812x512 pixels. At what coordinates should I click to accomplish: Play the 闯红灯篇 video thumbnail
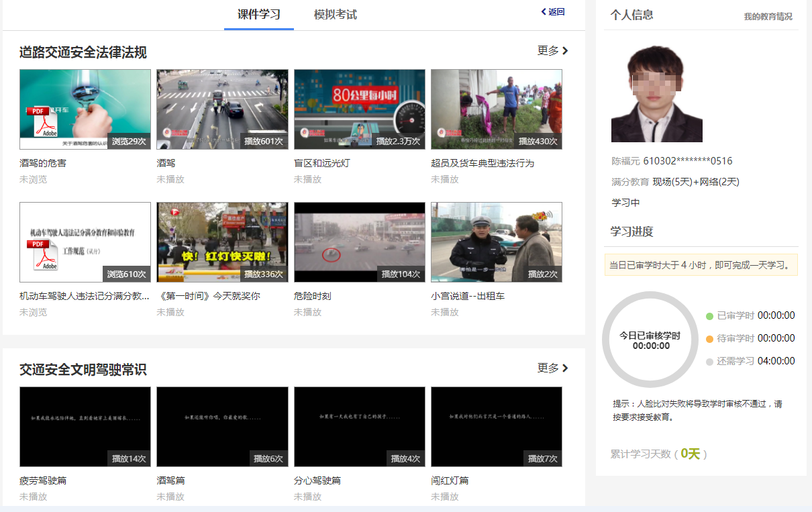click(x=496, y=426)
